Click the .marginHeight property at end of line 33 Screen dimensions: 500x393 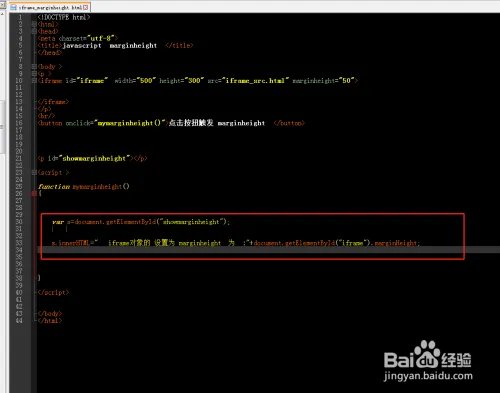coord(396,243)
